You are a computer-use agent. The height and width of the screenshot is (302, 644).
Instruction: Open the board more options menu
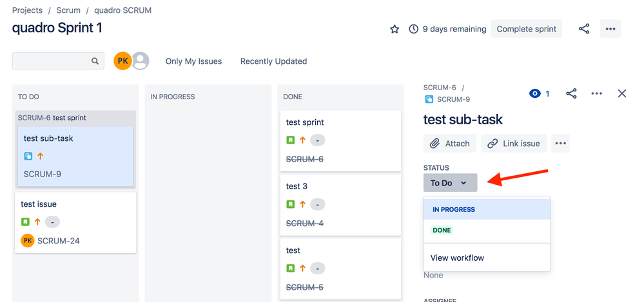[x=610, y=29]
